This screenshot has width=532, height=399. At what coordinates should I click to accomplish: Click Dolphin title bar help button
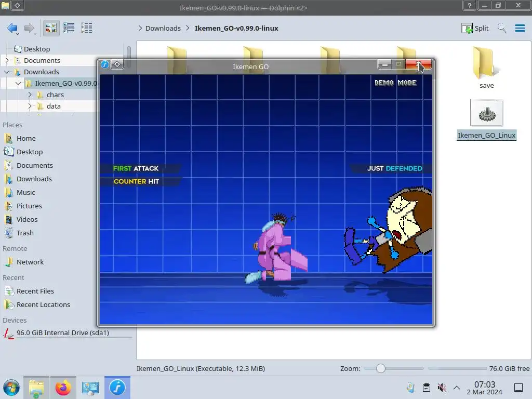(469, 5)
